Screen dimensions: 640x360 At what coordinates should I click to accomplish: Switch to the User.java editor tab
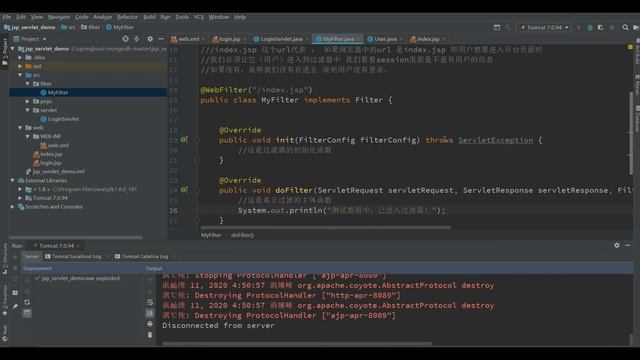click(385, 39)
